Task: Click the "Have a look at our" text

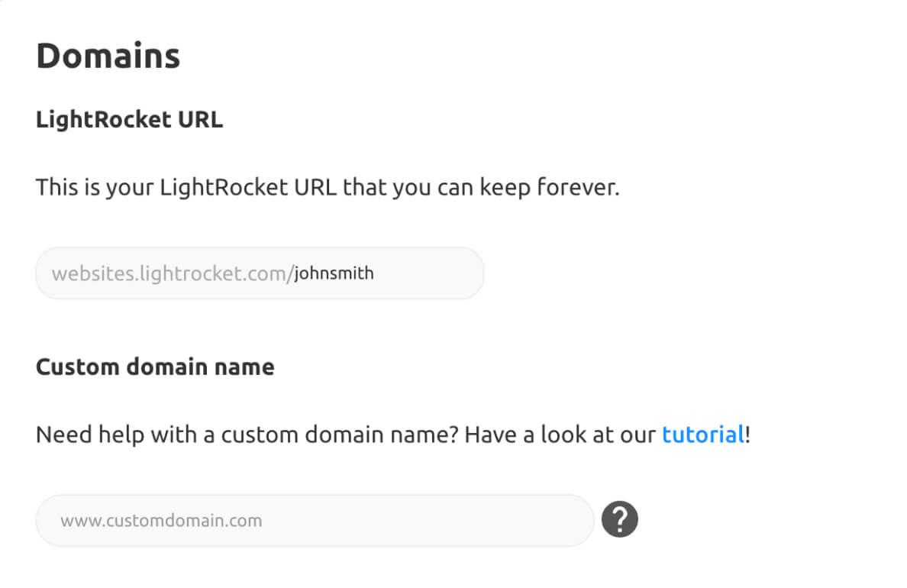Action: pos(560,435)
